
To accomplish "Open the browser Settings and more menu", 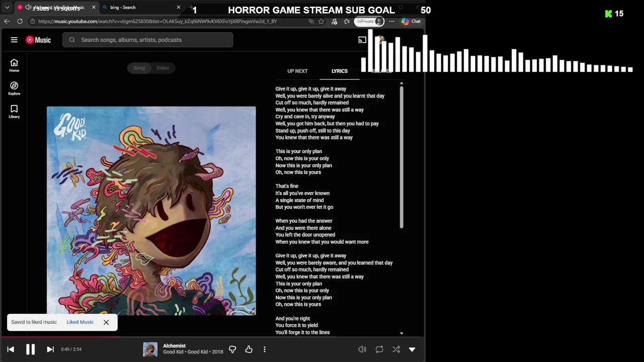I will coord(391,21).
